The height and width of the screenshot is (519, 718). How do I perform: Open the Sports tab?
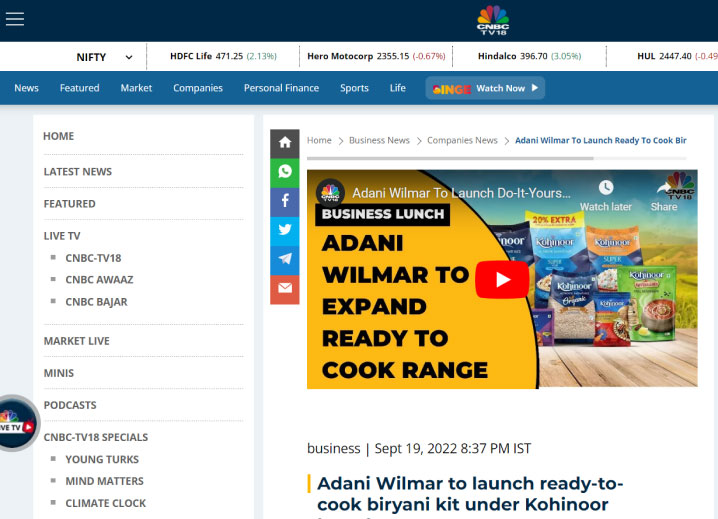coord(354,88)
